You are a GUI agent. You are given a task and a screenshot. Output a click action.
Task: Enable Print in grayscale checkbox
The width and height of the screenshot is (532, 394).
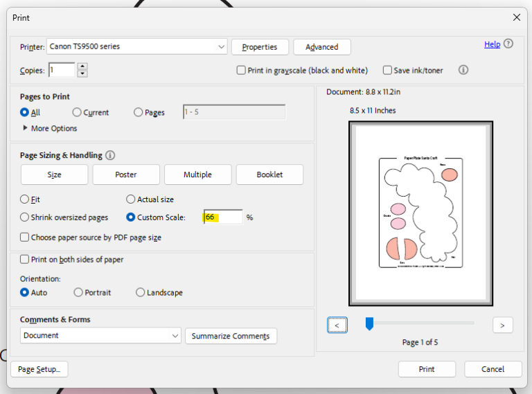[x=241, y=71]
